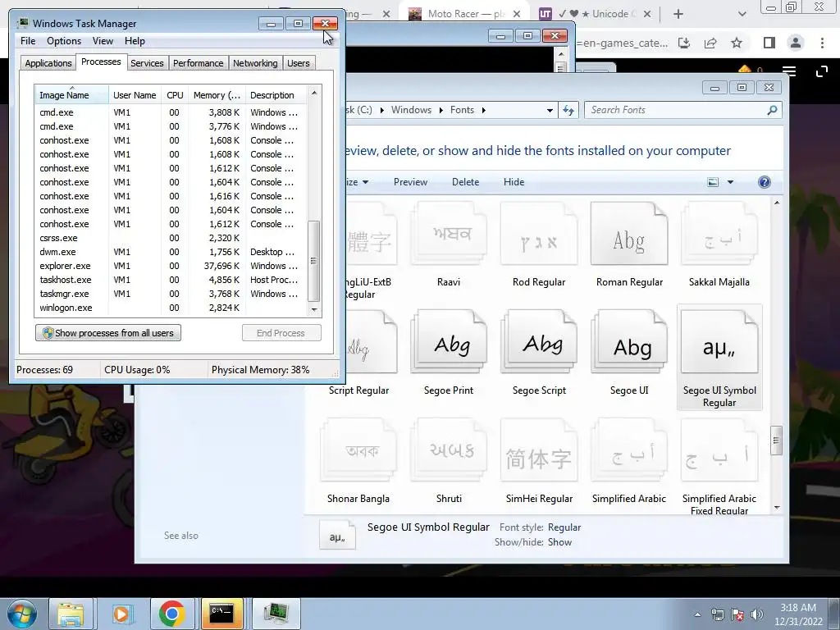Screen dimensions: 840x630
Task: Select the Raavi font icon
Action: click(x=449, y=233)
